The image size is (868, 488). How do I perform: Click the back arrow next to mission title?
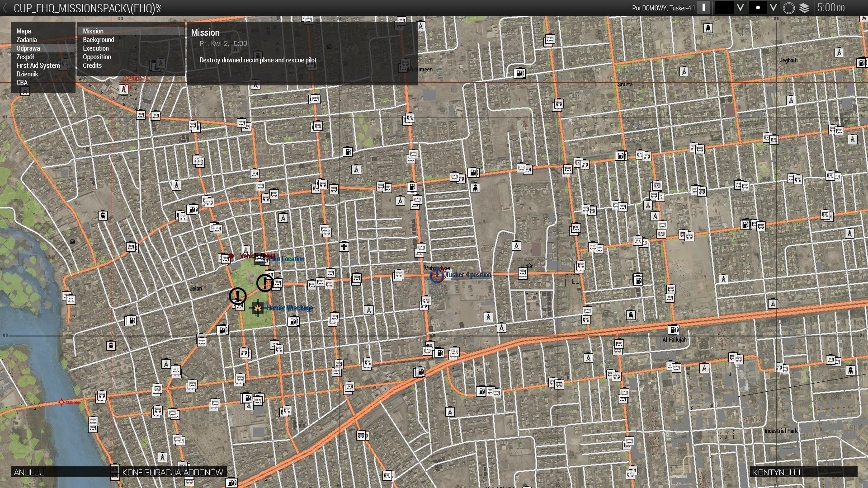coord(5,8)
